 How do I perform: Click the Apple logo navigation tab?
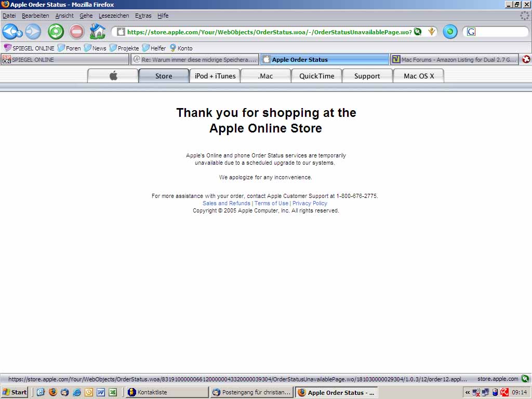tap(113, 76)
